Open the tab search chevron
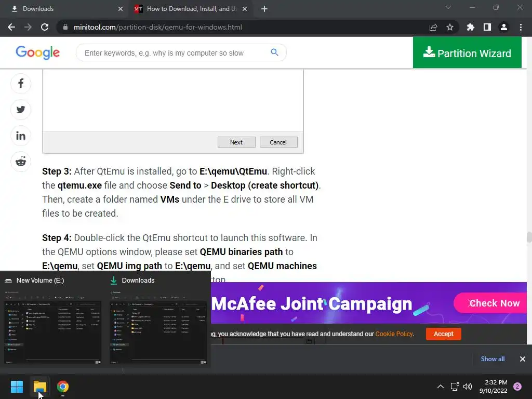The width and height of the screenshot is (532, 399). [448, 7]
